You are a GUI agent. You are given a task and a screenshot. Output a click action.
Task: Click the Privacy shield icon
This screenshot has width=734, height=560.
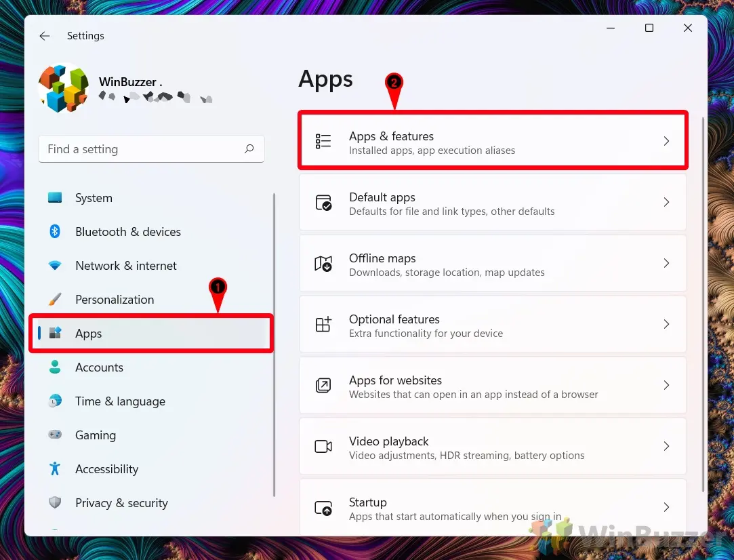point(55,502)
